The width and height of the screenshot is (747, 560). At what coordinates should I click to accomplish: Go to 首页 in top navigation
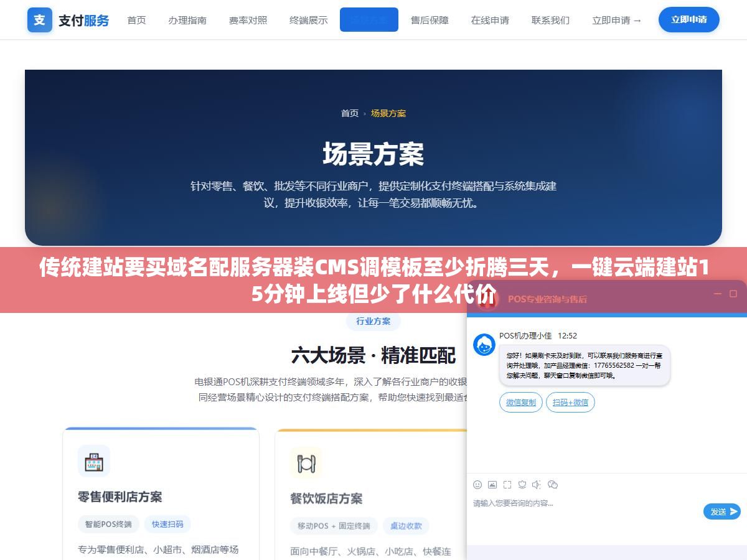(x=136, y=20)
